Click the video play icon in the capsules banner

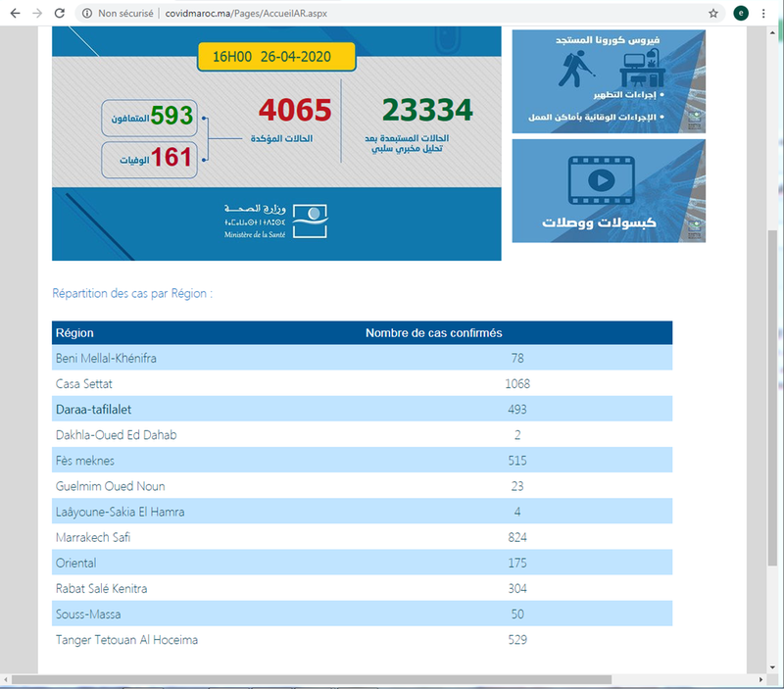point(600,180)
